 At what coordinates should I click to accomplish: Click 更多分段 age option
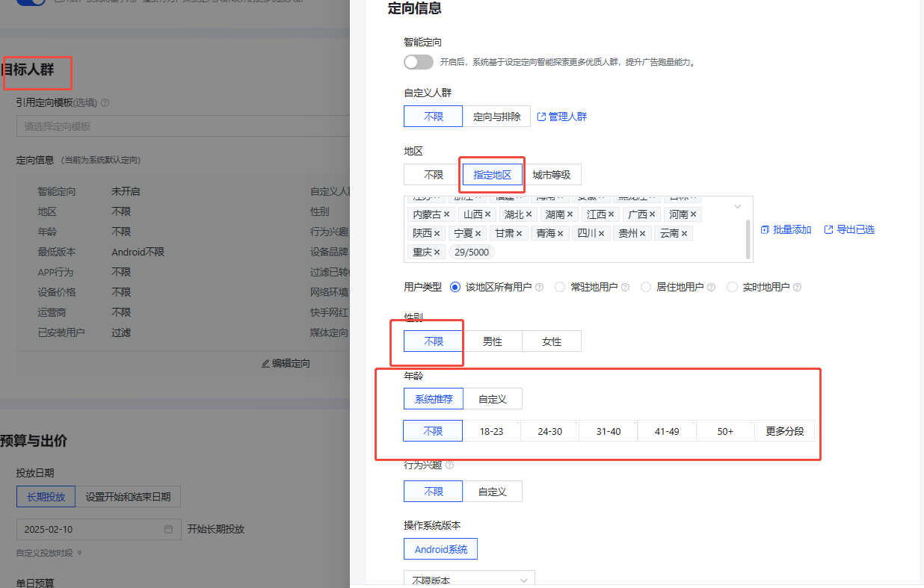(x=784, y=431)
